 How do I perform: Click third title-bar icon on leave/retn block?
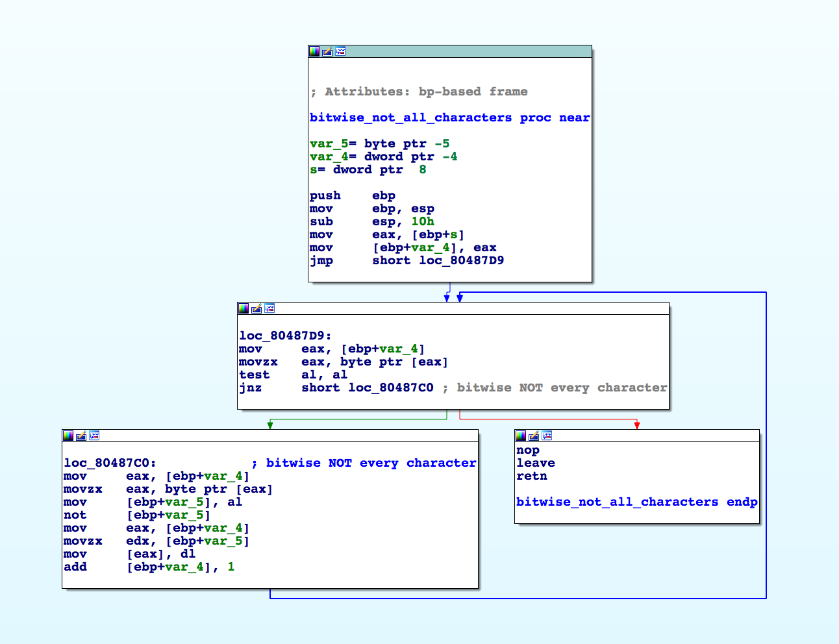(547, 436)
